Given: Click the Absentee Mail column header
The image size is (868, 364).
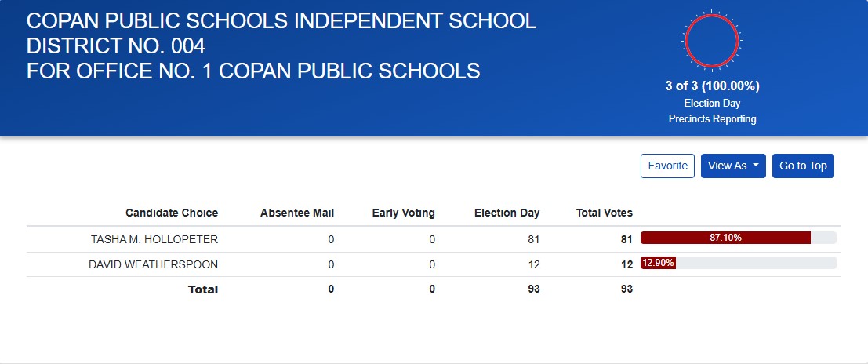Looking at the screenshot, I should (297, 213).
